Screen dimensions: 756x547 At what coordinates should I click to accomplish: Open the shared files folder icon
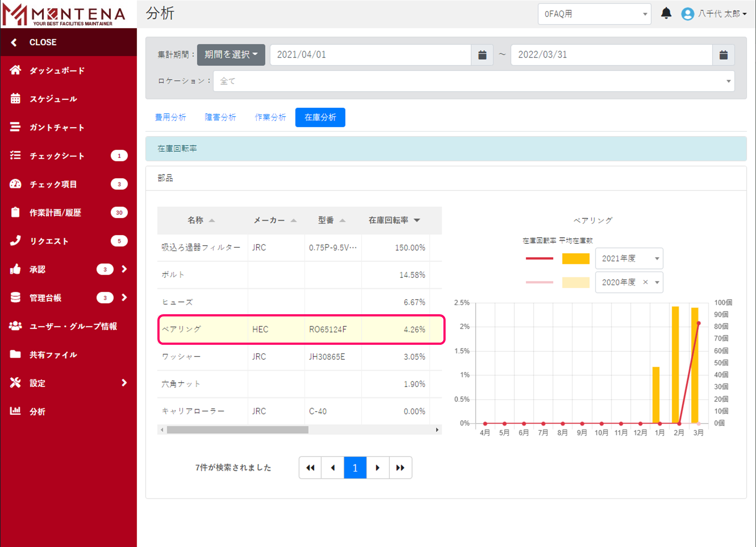point(15,354)
